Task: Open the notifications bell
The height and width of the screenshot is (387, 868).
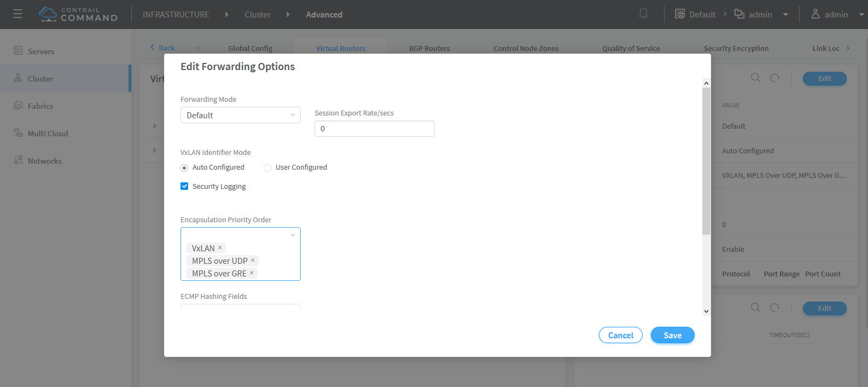Action: (x=643, y=14)
